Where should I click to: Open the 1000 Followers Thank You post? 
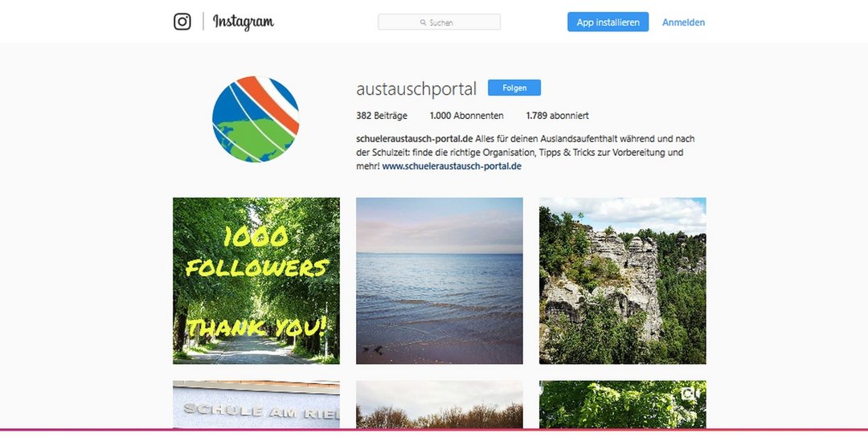[x=256, y=280]
